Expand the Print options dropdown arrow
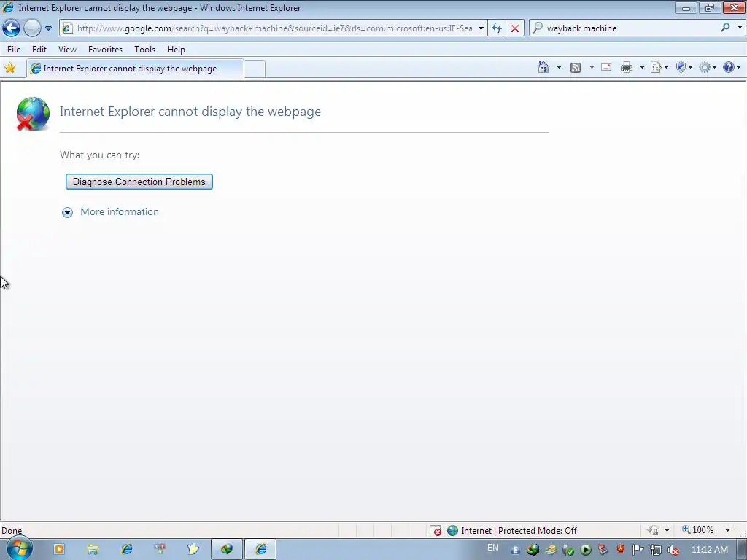This screenshot has height=560, width=747. pyautogui.click(x=642, y=68)
